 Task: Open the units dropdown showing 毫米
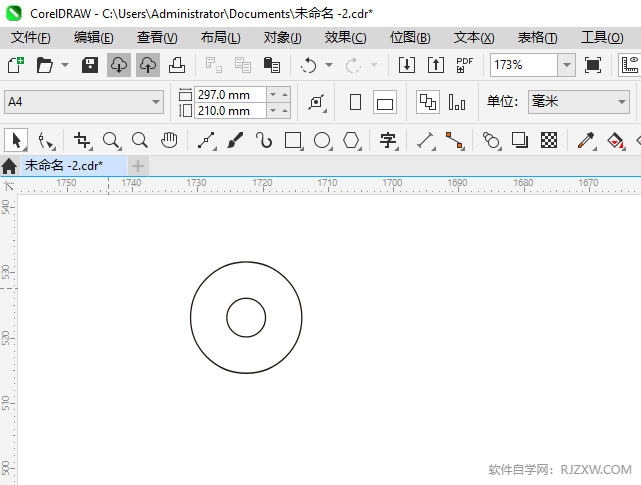(x=578, y=102)
